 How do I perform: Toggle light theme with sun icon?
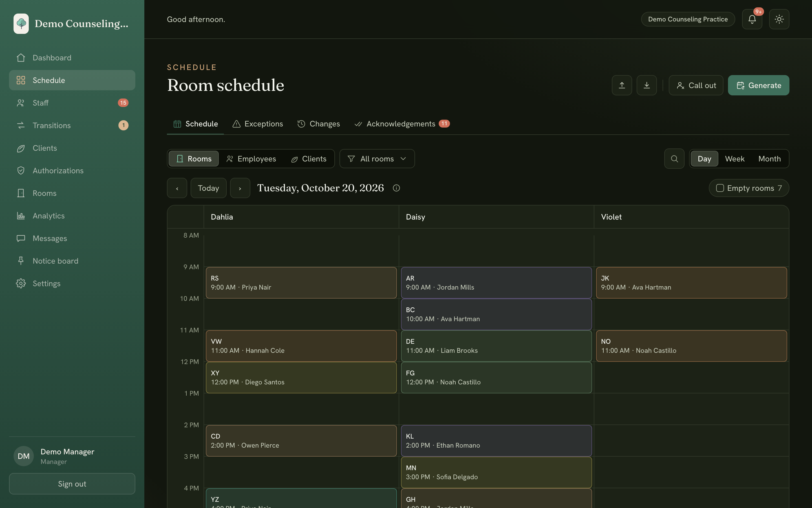(x=779, y=19)
